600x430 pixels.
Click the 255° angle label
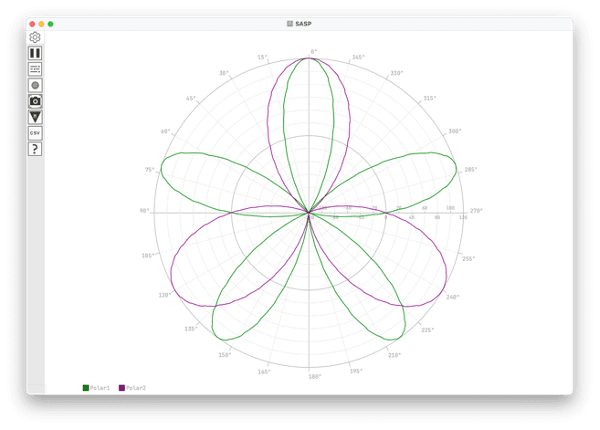(x=468, y=259)
